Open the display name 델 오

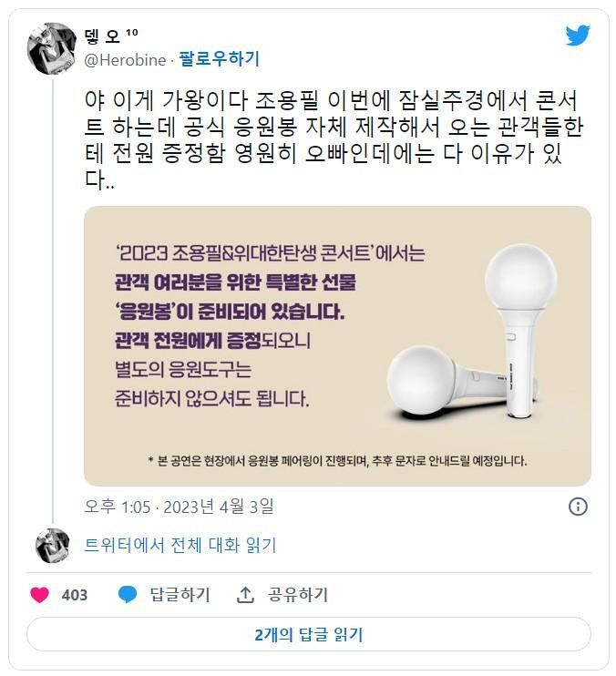coord(103,36)
